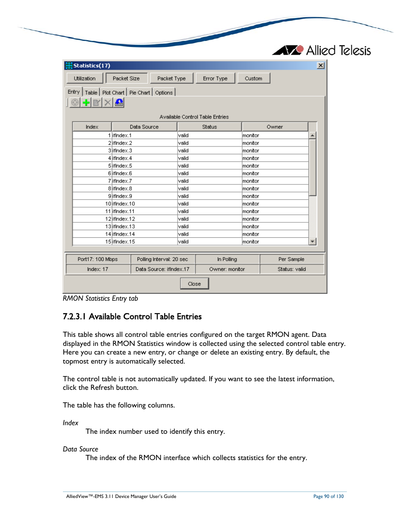Click the valid status in row 1
Screen dimensions: 411x532
[x=209, y=135]
